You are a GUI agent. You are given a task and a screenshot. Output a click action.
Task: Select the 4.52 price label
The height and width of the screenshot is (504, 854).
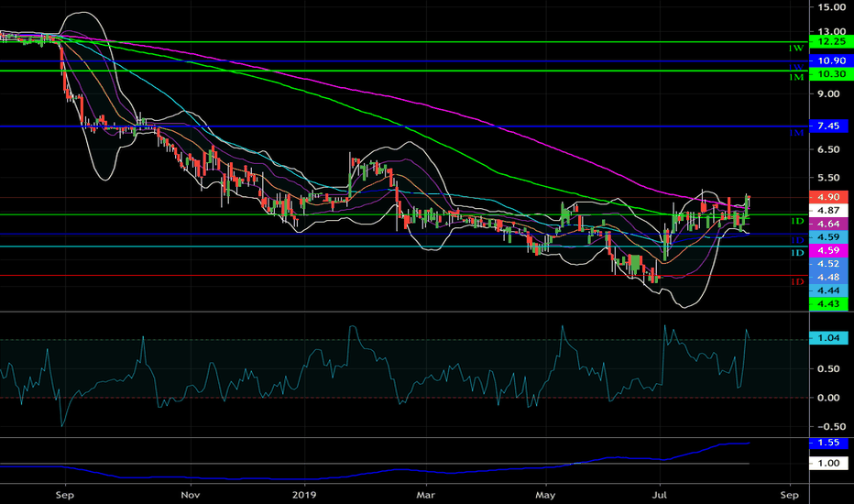(x=828, y=264)
